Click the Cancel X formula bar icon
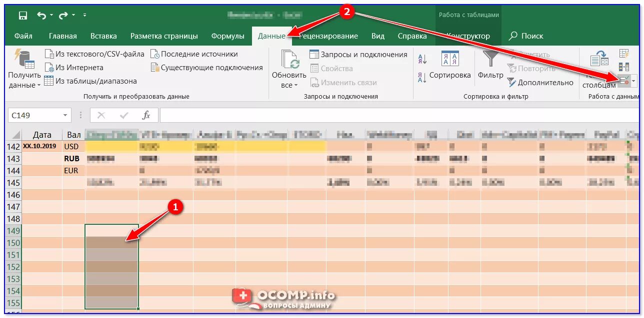The height and width of the screenshot is (318, 644). [x=101, y=115]
